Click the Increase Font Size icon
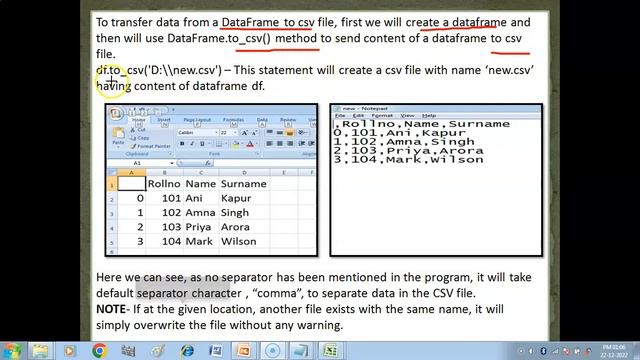 244,133
